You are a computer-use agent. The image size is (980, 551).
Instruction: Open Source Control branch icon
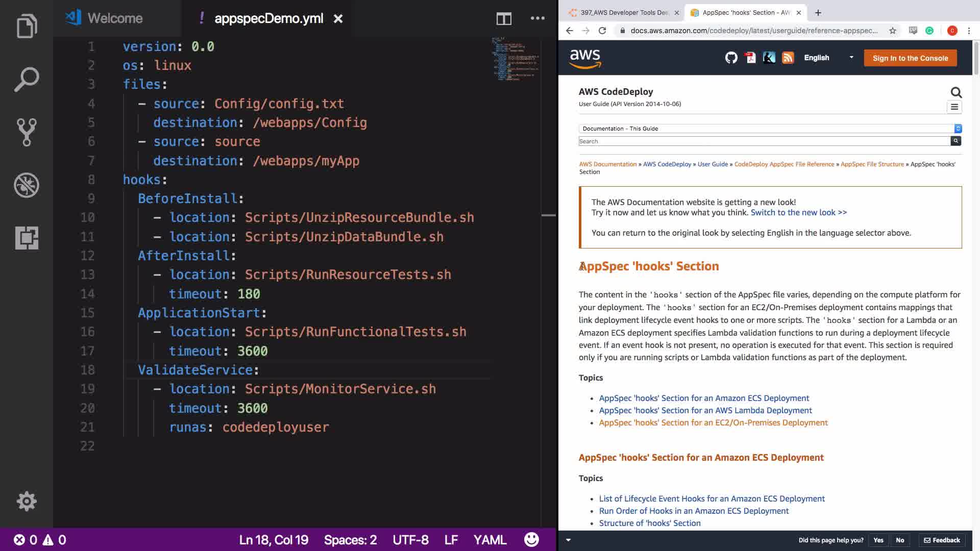point(27,132)
